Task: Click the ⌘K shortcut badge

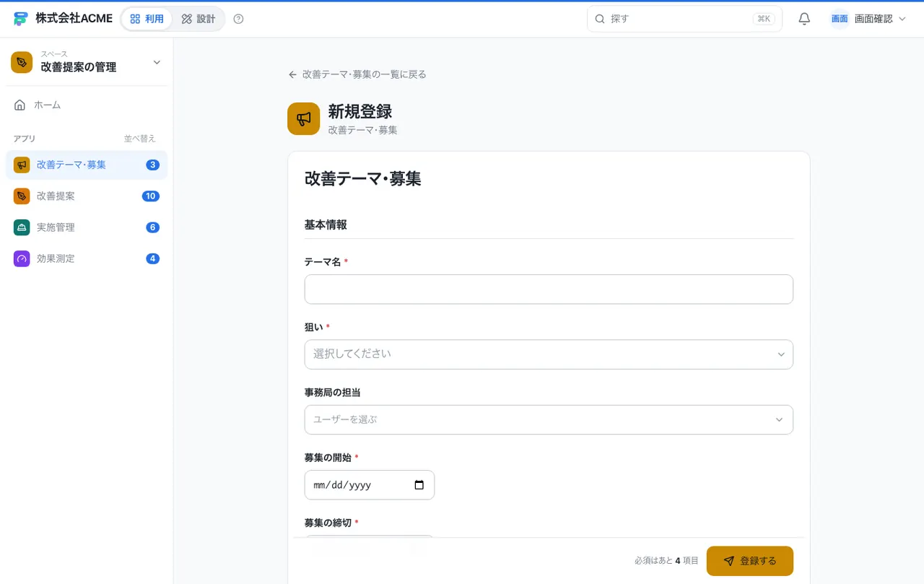Action: 764,19
